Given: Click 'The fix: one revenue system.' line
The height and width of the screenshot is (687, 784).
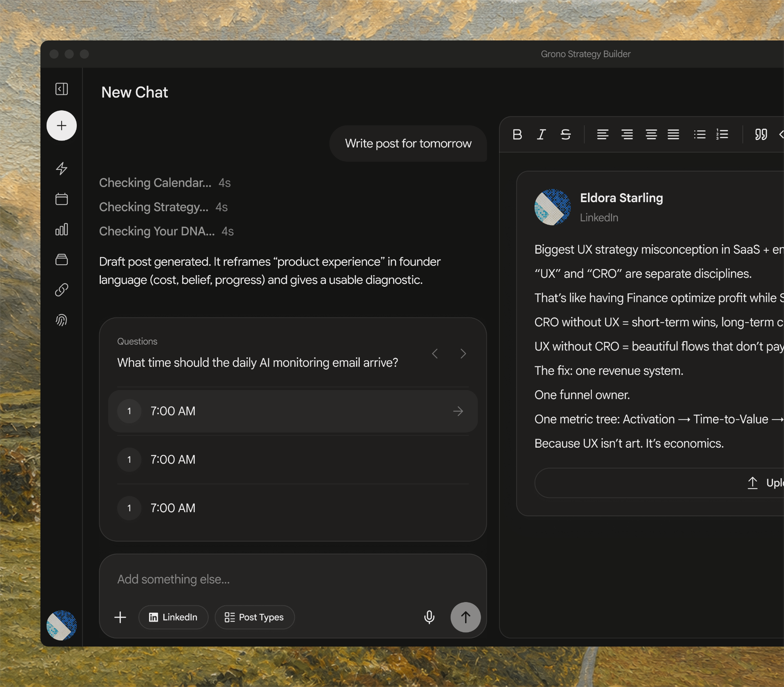Looking at the screenshot, I should 609,371.
